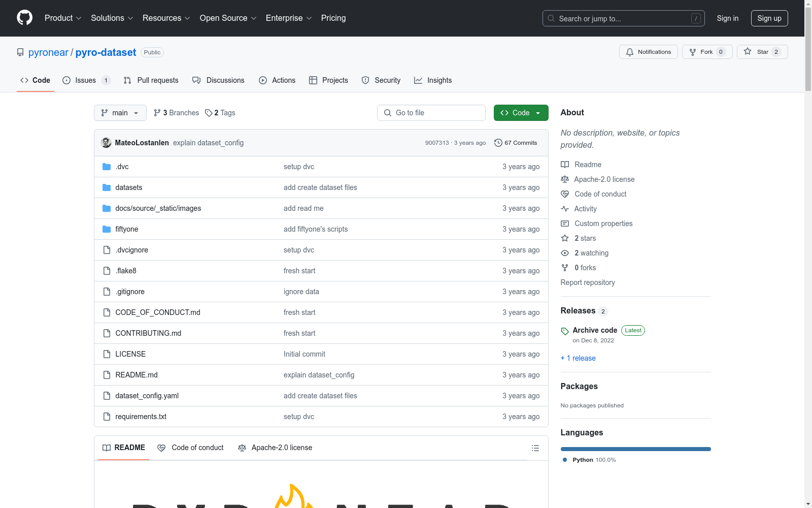This screenshot has height=508, width=812.
Task: Click the Archive code release tag icon
Action: 565,331
